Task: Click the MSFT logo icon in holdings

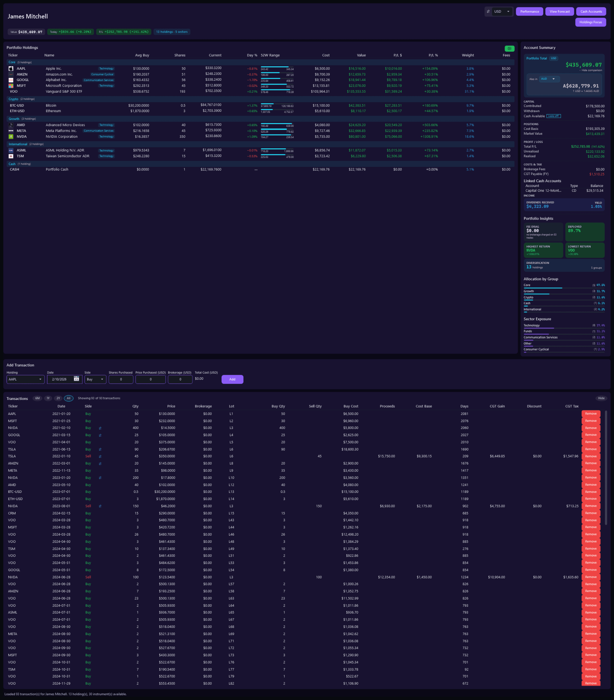Action: pyautogui.click(x=11, y=86)
